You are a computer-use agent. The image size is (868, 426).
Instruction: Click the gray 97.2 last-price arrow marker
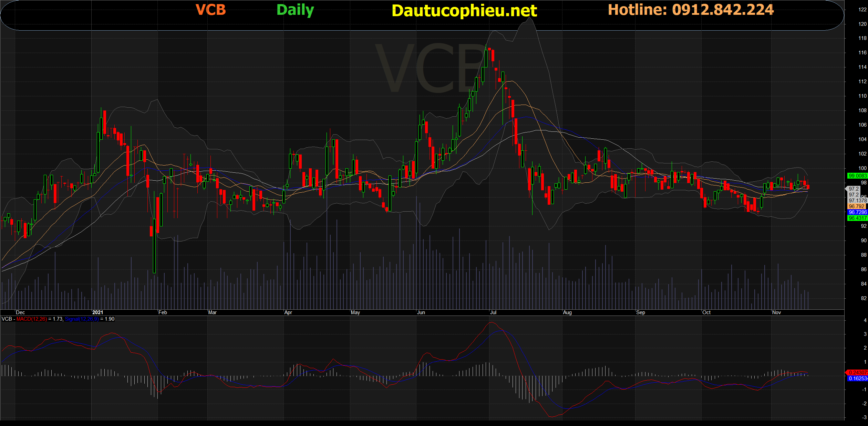(x=853, y=189)
